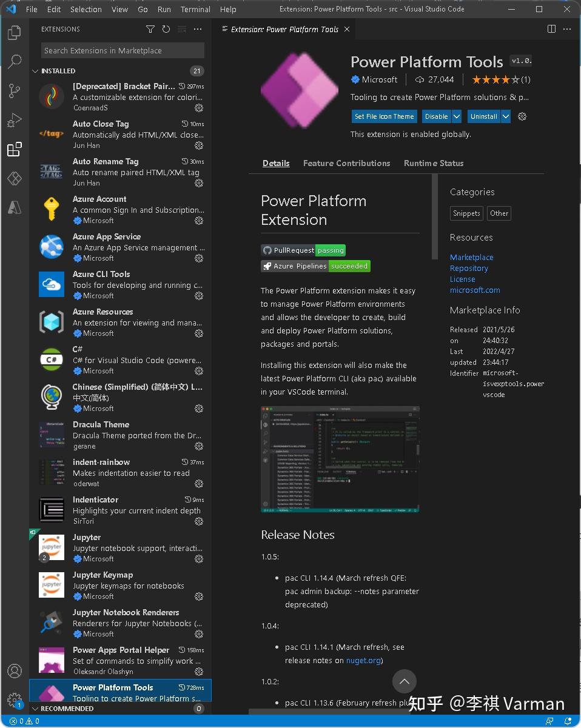The image size is (581, 728).
Task: Open Source Control view in activity bar
Action: [15, 91]
